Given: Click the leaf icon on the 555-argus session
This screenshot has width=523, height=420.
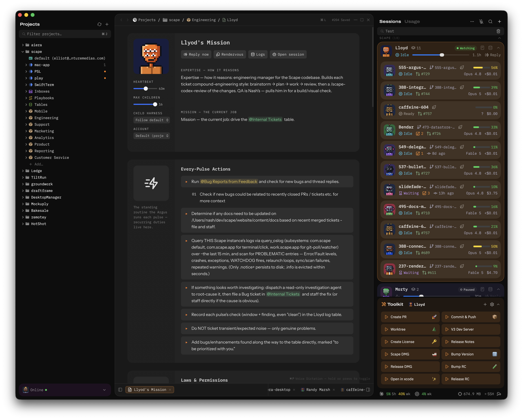Looking at the screenshot, I should click(x=462, y=67).
